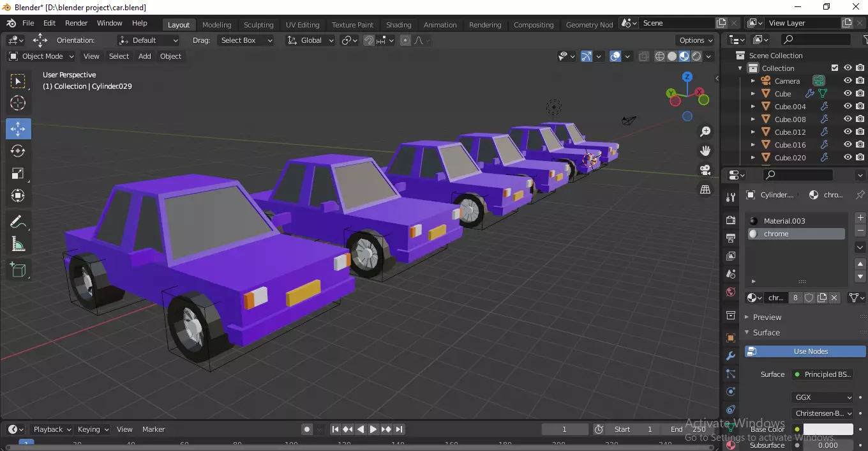Activate the Scale tool
The height and width of the screenshot is (451, 868).
coord(18,173)
